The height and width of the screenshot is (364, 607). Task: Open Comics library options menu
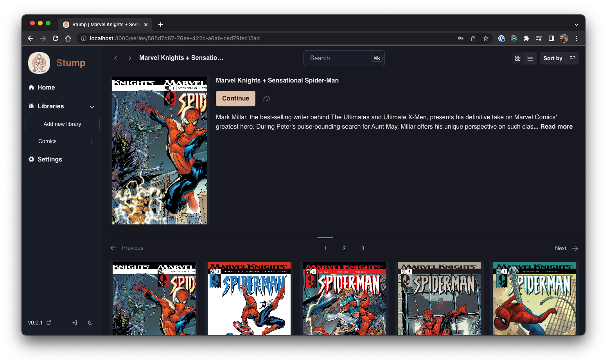pos(92,141)
